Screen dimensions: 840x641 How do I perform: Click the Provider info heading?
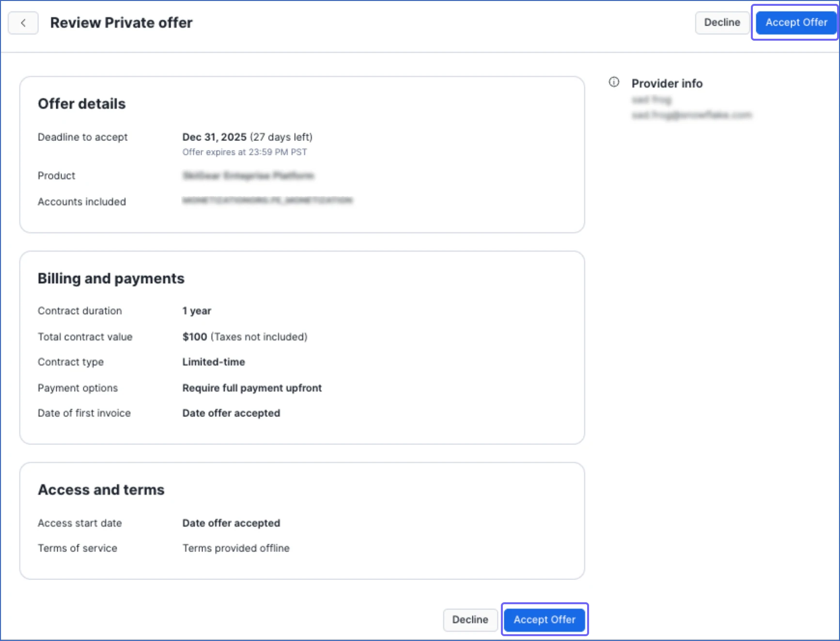pyautogui.click(x=667, y=83)
